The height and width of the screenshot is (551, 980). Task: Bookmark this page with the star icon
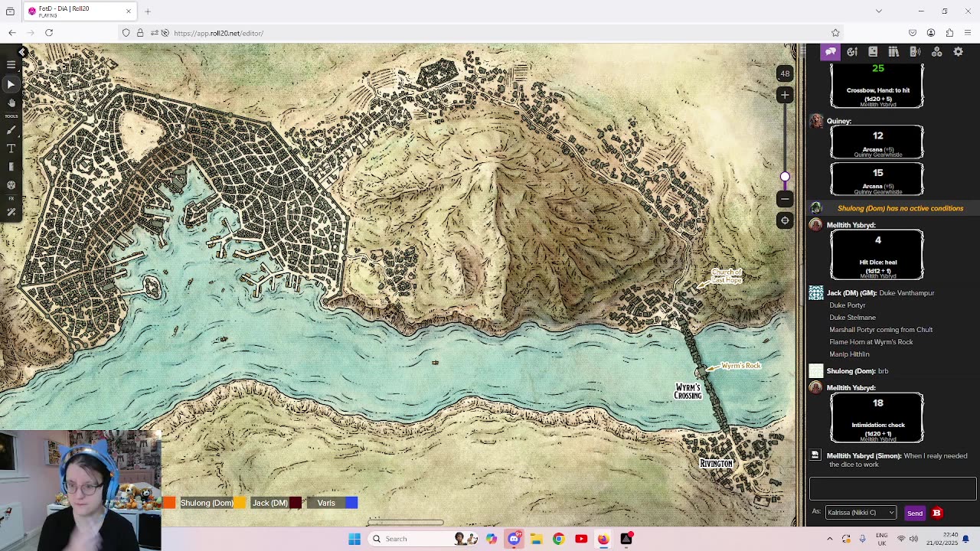pos(835,33)
